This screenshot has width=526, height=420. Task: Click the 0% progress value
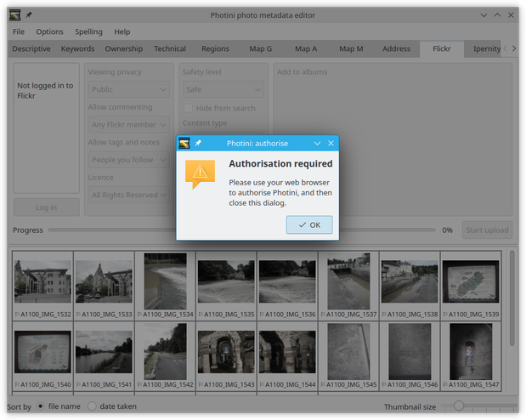pos(447,230)
